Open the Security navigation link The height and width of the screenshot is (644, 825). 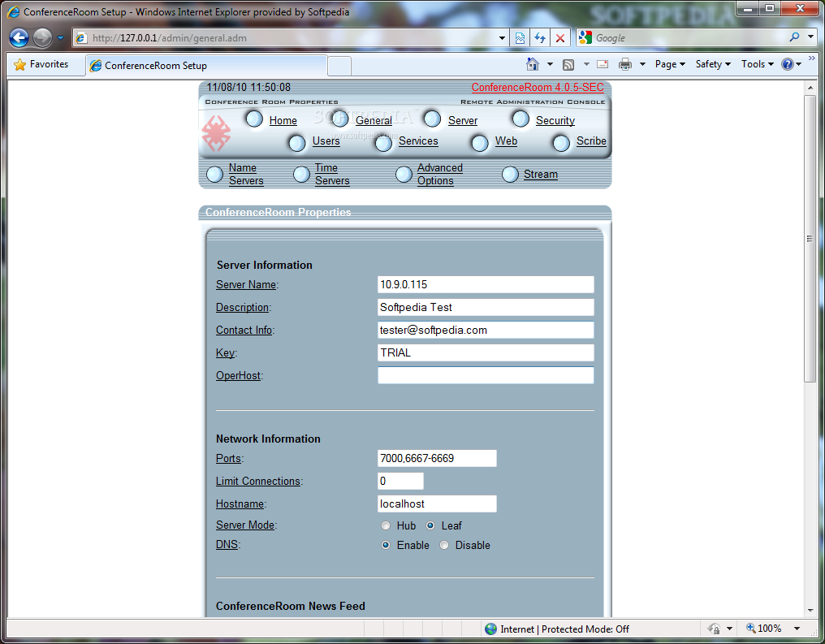(x=555, y=120)
